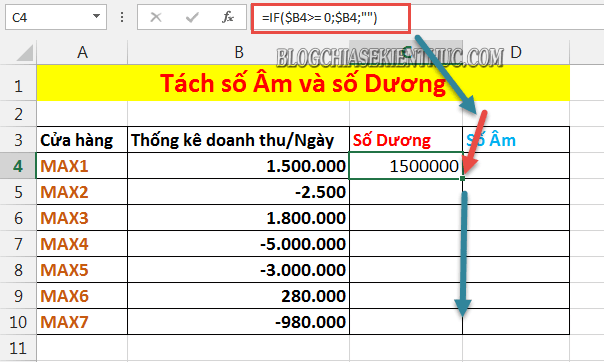Viewport: 604px width, 362px height.
Task: Select cell MAX4
Action: pos(82,244)
